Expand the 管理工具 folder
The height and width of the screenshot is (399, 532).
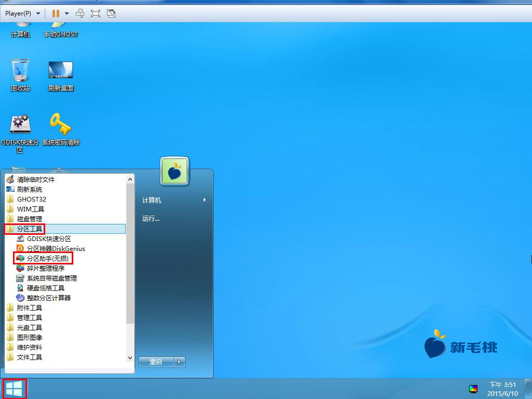tap(65, 317)
